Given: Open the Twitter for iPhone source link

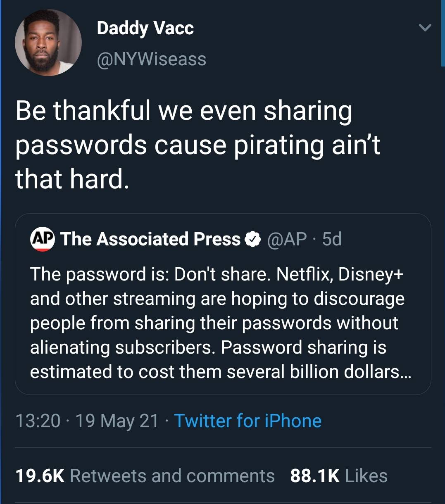Looking at the screenshot, I should (248, 421).
